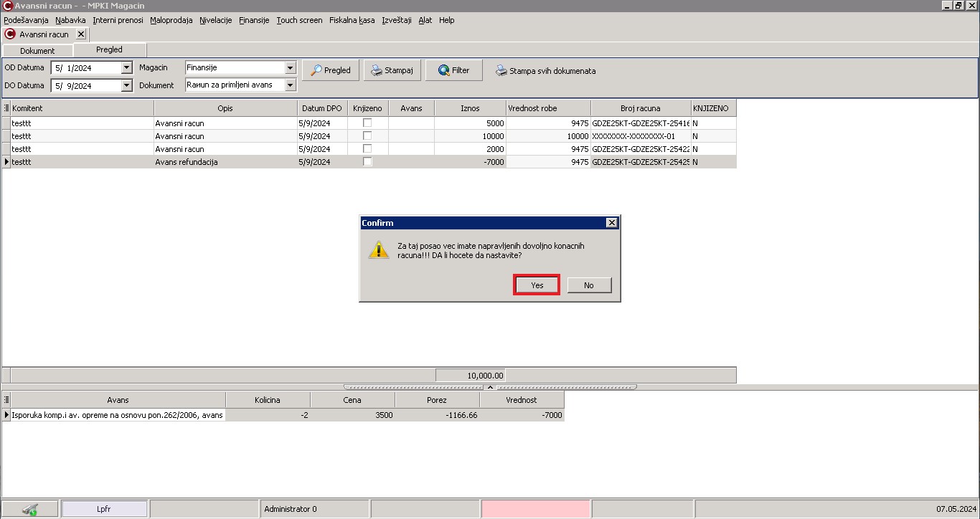Image resolution: width=980 pixels, height=519 pixels.
Task: Close the Avansni racun tab
Action: pyautogui.click(x=80, y=34)
